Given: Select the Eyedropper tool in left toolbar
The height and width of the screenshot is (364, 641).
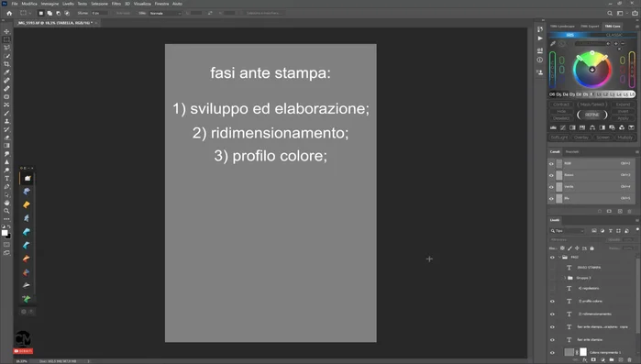Looking at the screenshot, I should point(6,72).
